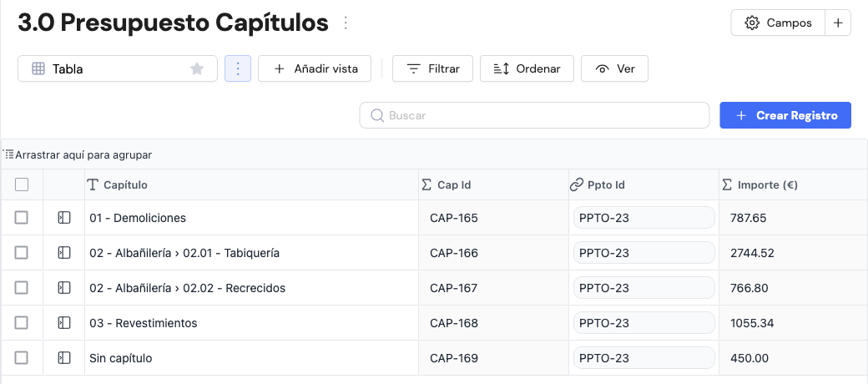Click the 3.0 Presupuesto Capítulos title
The image size is (868, 384).
174,23
